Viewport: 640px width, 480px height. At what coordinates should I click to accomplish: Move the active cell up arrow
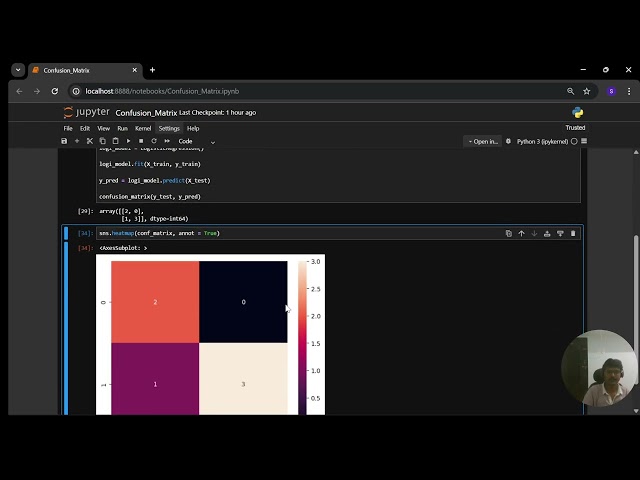(x=521, y=233)
